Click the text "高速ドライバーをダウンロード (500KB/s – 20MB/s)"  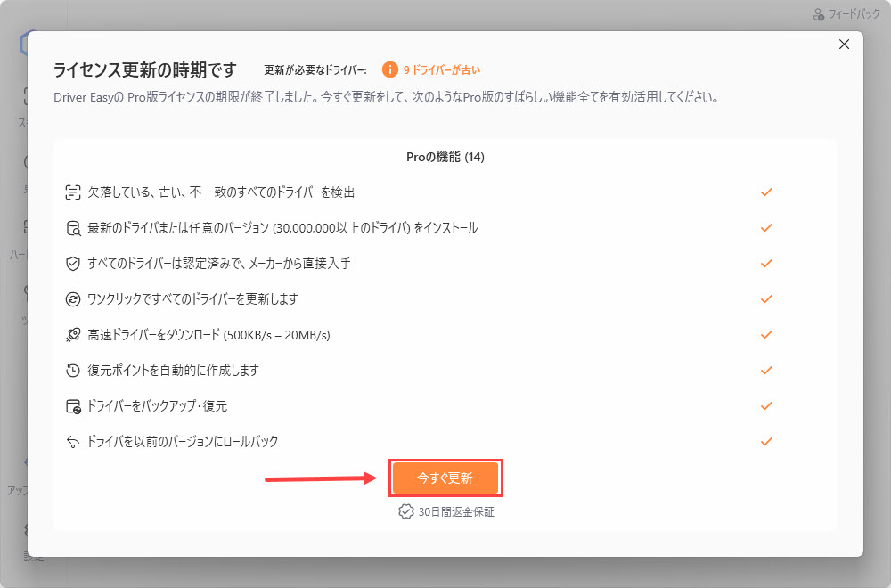[x=208, y=335]
